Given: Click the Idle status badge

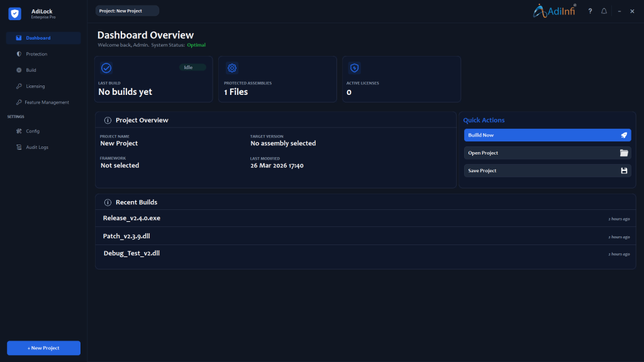Looking at the screenshot, I should [x=192, y=67].
